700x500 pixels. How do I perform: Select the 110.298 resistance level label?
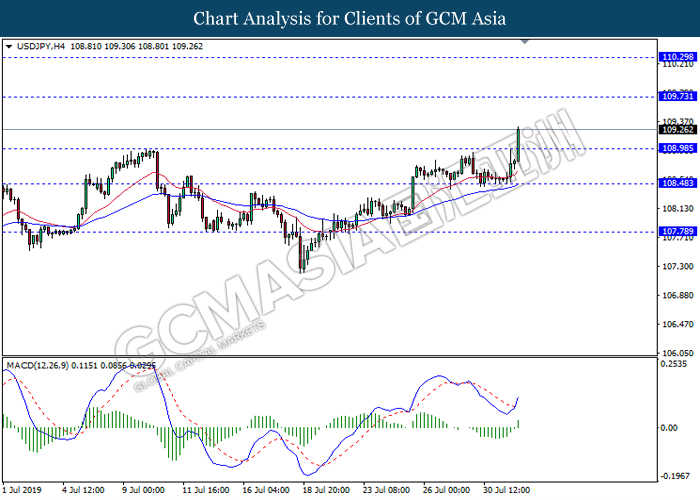(678, 57)
